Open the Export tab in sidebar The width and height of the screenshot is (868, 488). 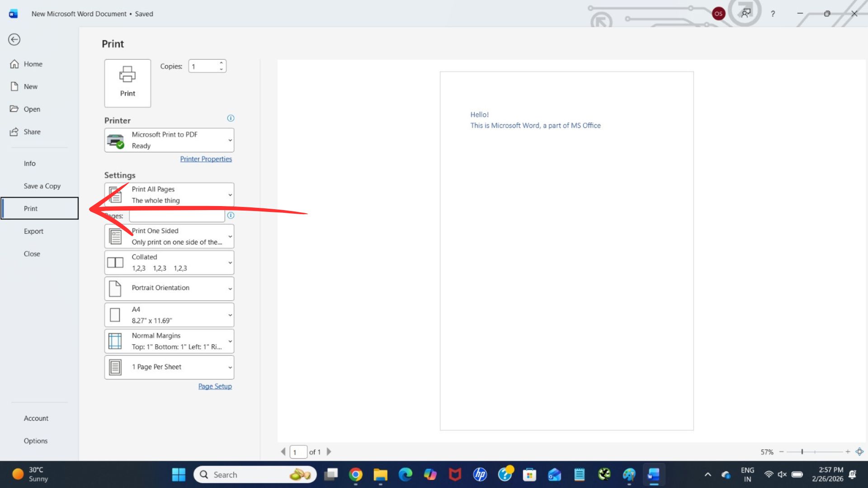point(33,231)
